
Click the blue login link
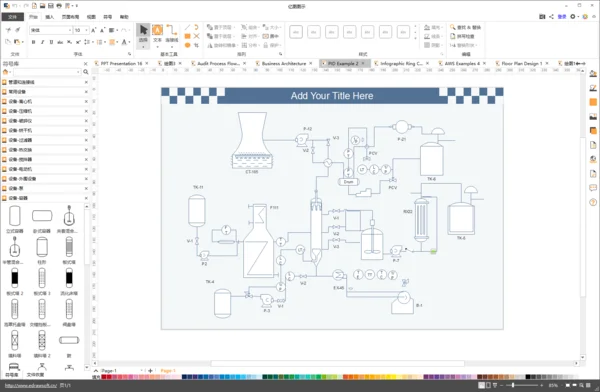[x=562, y=16]
